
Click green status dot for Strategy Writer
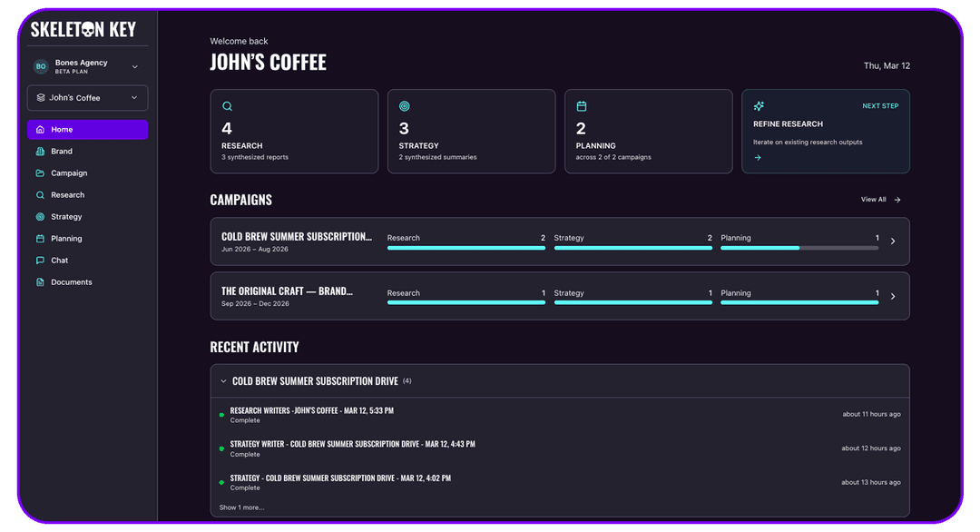click(222, 448)
